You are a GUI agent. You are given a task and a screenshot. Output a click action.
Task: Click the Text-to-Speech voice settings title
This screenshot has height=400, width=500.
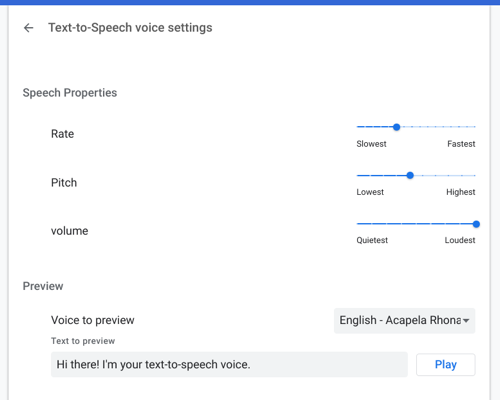point(130,28)
